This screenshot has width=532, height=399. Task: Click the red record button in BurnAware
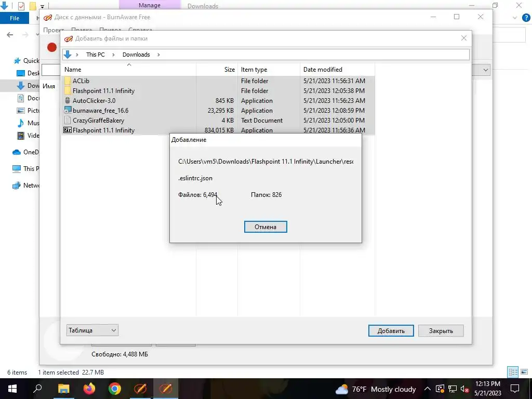coord(52,47)
